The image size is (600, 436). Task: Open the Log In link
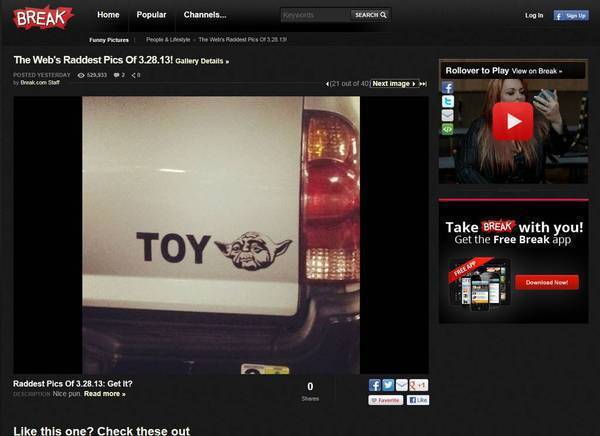534,15
